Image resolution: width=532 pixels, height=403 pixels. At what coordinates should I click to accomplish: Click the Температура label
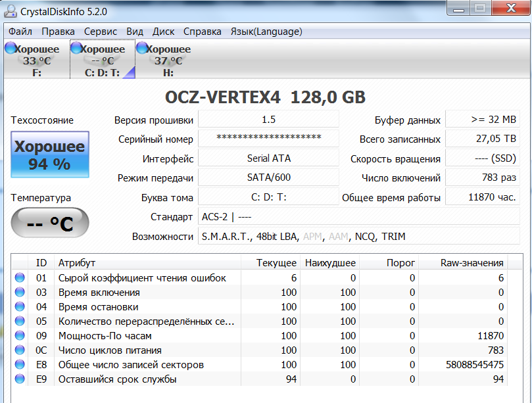41,197
